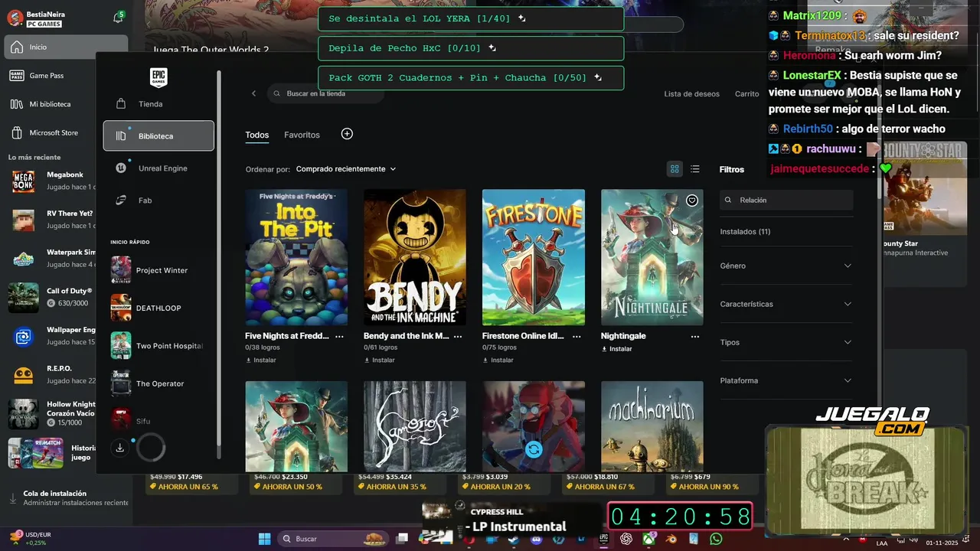This screenshot has width=980, height=551.
Task: Launch Project Winter from Inicio rápido
Action: click(157, 270)
